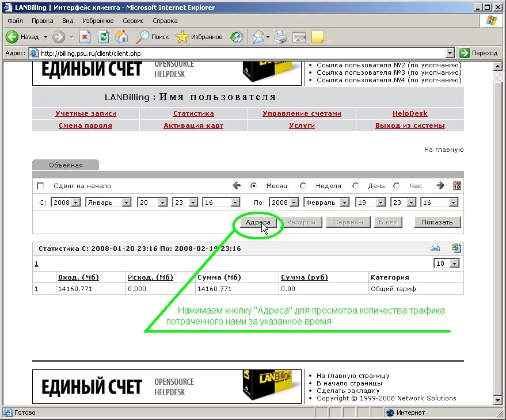
Task: Open start month dropdown Январь
Action: 108,203
